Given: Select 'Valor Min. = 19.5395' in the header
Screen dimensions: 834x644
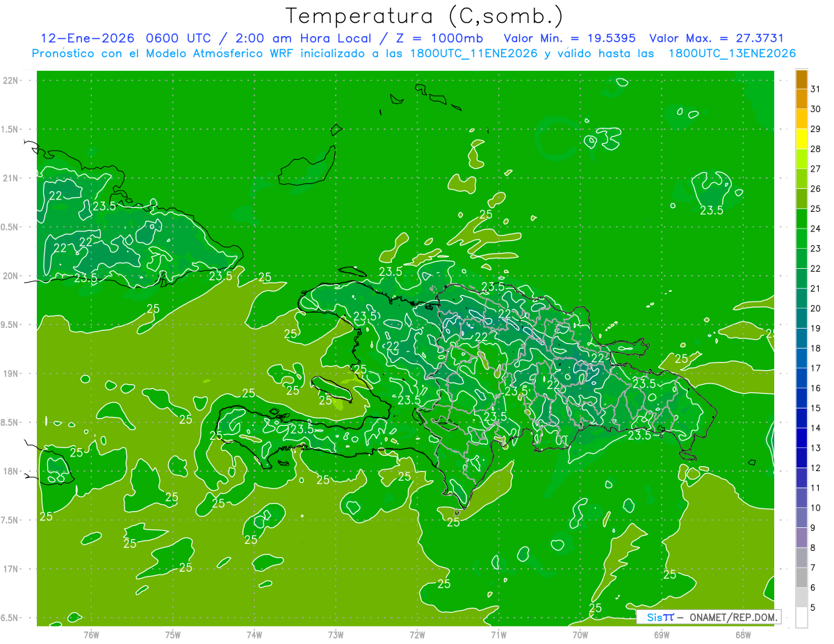Looking at the screenshot, I should pyautogui.click(x=570, y=38).
